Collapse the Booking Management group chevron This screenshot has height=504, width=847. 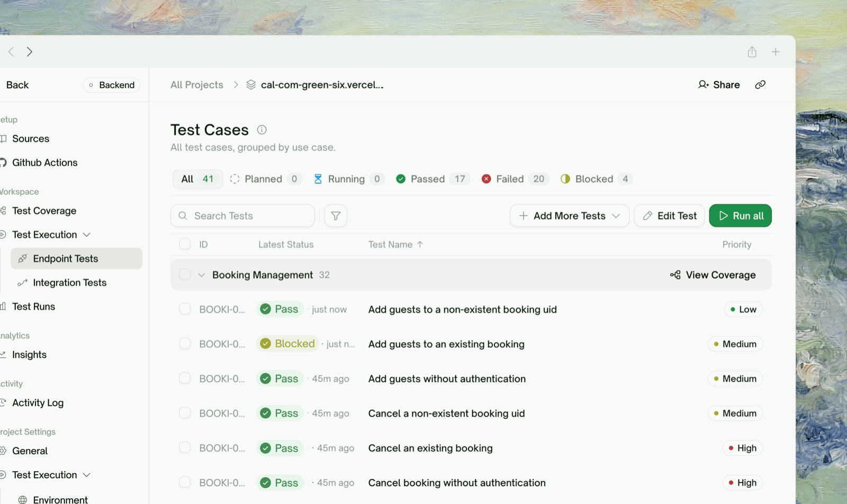[x=201, y=275]
